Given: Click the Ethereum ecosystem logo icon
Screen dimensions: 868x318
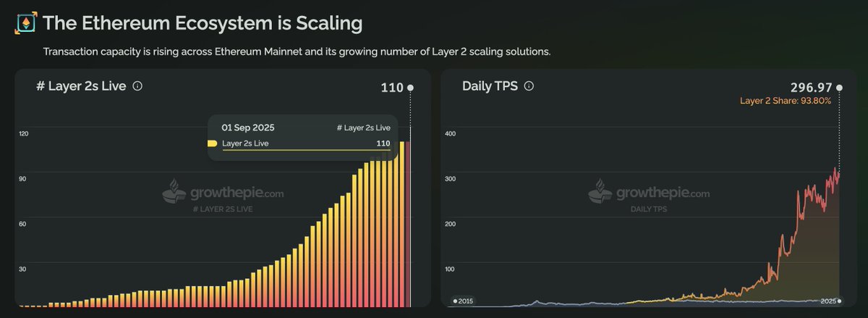Looking at the screenshot, I should click(26, 23).
